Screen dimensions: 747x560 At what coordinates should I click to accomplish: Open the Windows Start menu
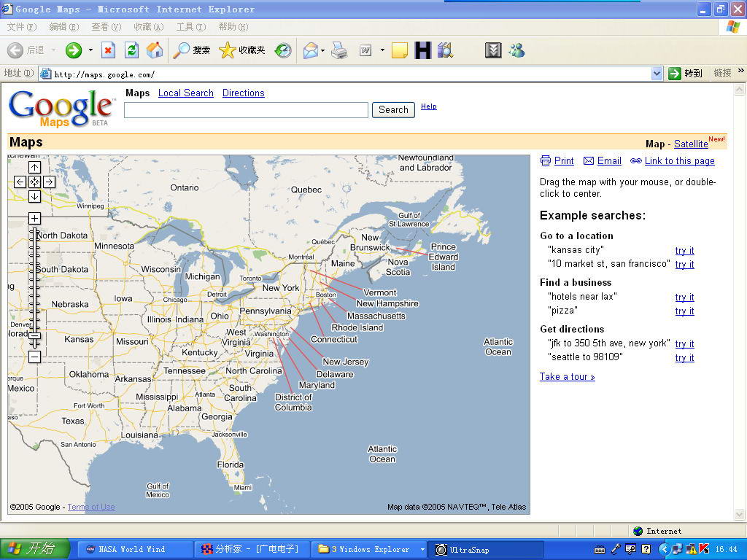tap(34, 549)
